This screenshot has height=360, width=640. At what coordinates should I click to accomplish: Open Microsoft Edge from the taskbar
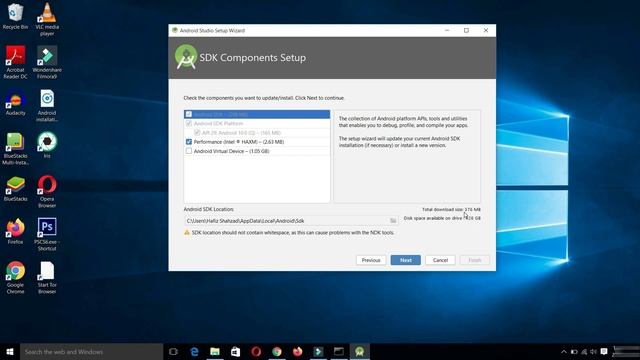click(194, 351)
